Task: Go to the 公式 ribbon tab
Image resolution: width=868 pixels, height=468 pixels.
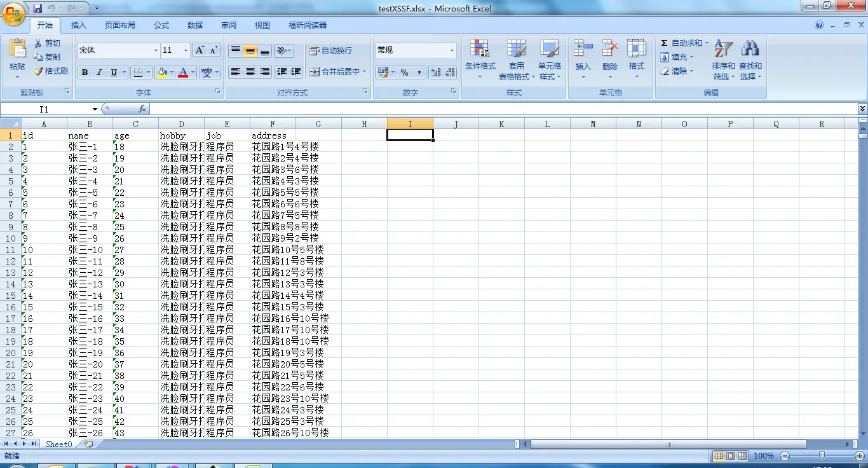Action: click(x=161, y=25)
